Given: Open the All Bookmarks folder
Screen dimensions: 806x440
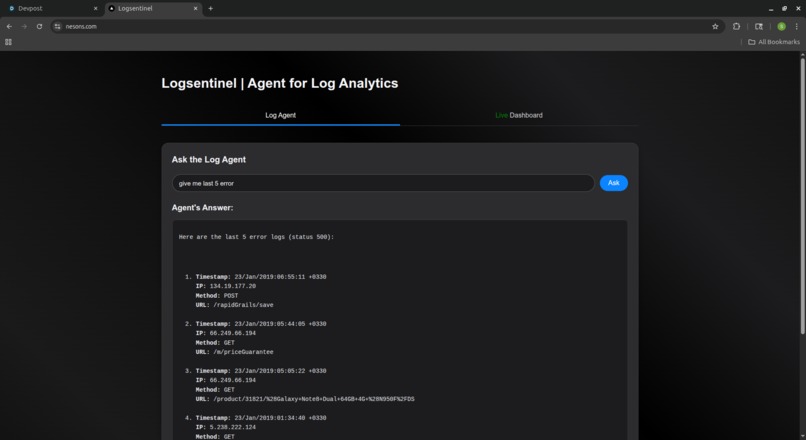Looking at the screenshot, I should [774, 42].
